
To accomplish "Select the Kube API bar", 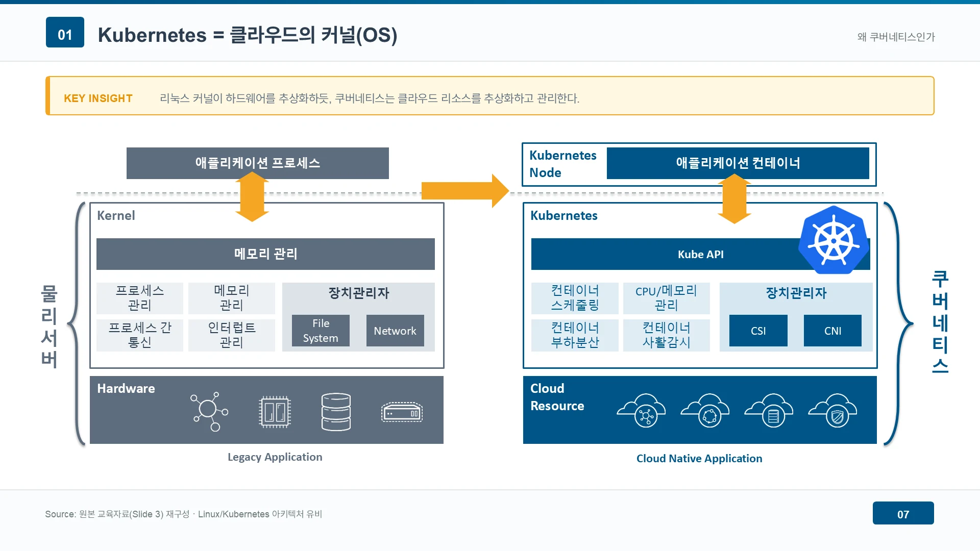I will click(x=700, y=254).
